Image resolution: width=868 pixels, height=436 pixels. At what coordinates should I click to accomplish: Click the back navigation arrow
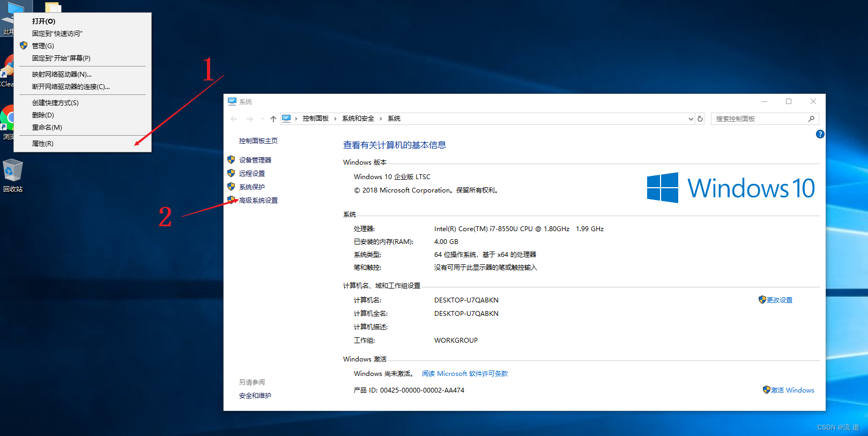(234, 119)
